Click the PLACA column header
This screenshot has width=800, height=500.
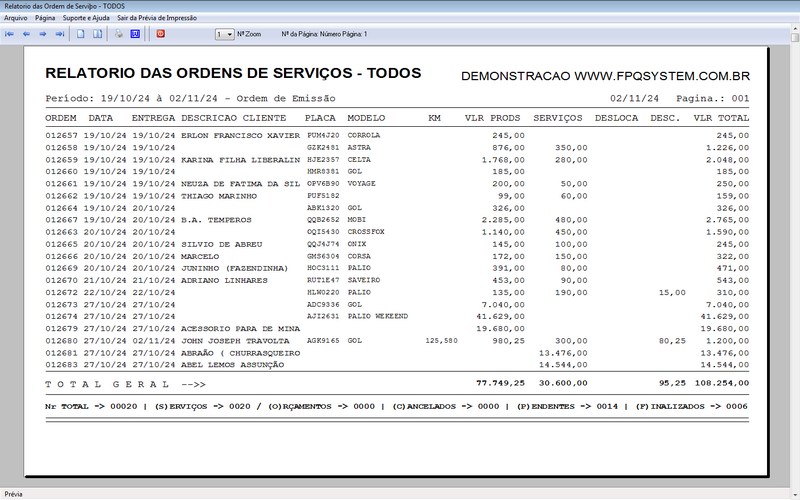[320, 118]
